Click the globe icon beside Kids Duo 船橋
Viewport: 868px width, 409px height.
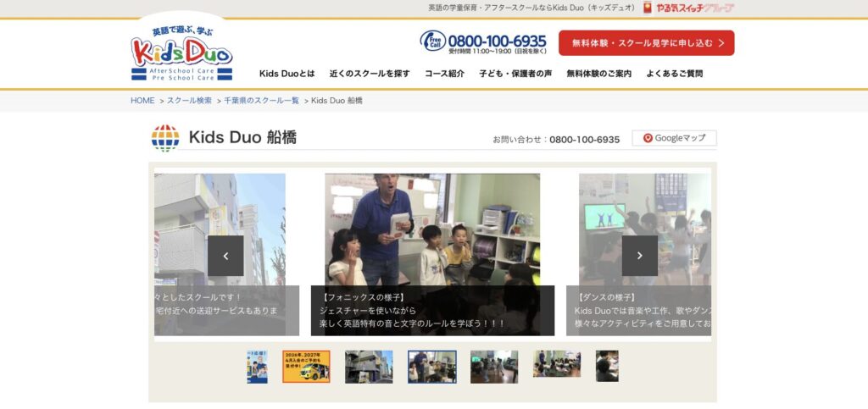point(165,138)
